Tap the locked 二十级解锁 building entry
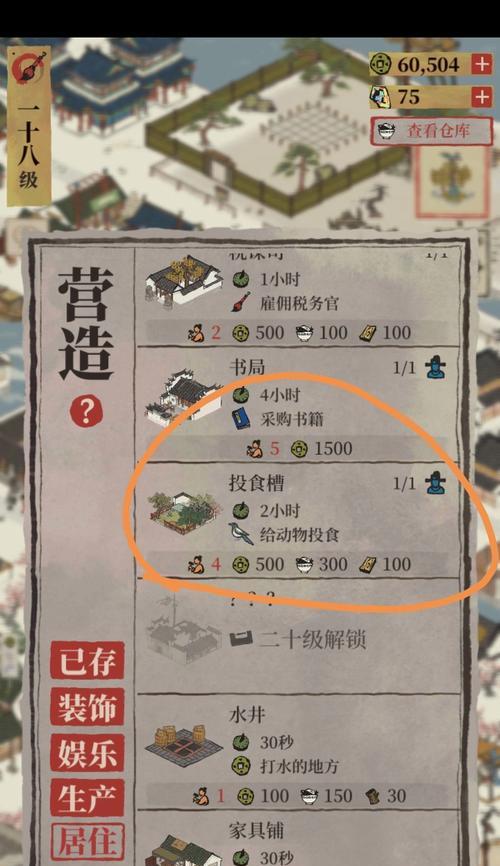 (x=298, y=636)
